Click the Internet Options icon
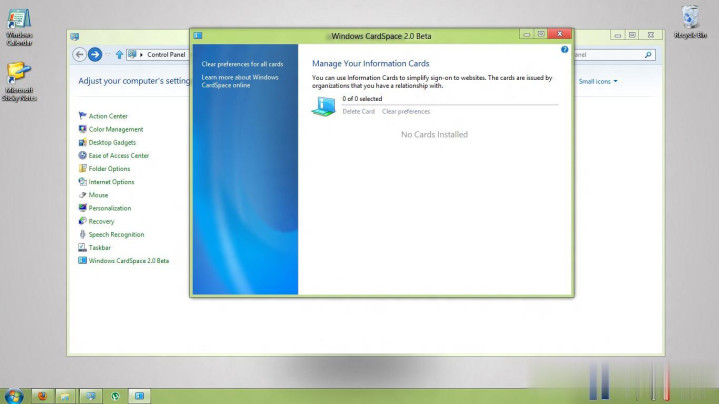This screenshot has height=404, width=719. coord(83,182)
